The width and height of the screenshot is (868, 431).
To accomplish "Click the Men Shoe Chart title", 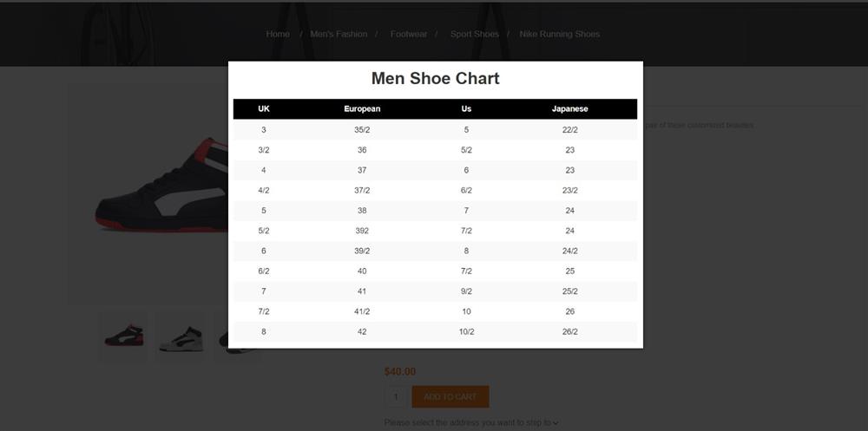I will 435,79.
